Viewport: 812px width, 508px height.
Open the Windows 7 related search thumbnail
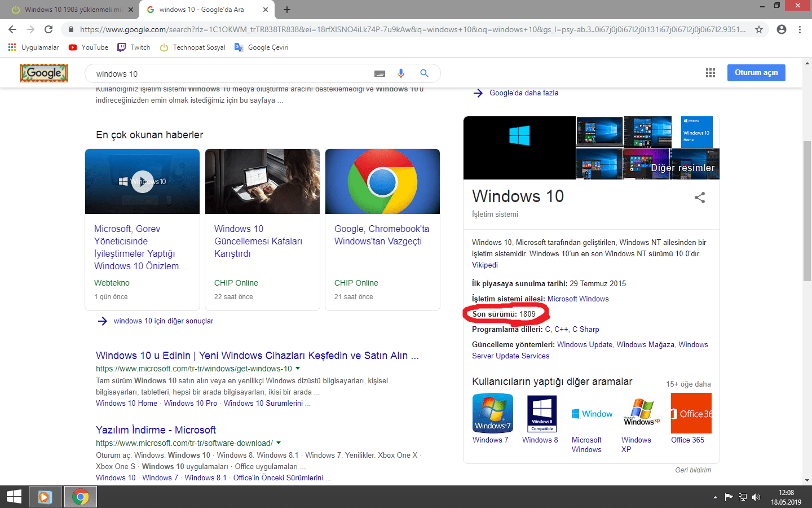(493, 413)
